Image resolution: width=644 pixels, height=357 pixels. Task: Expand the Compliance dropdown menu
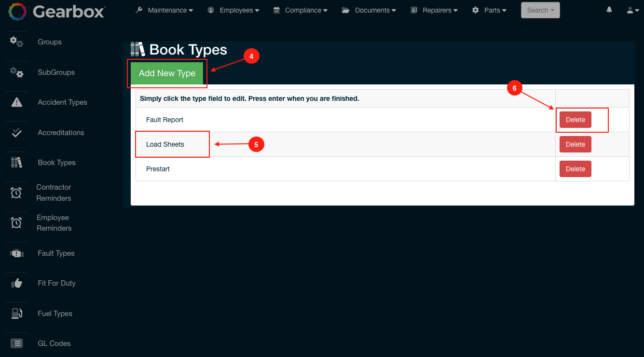[306, 10]
